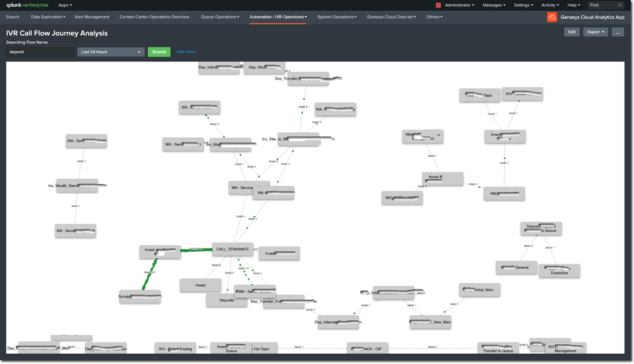The image size is (634, 364).
Task: Open the Settings menu
Action: 523,5
